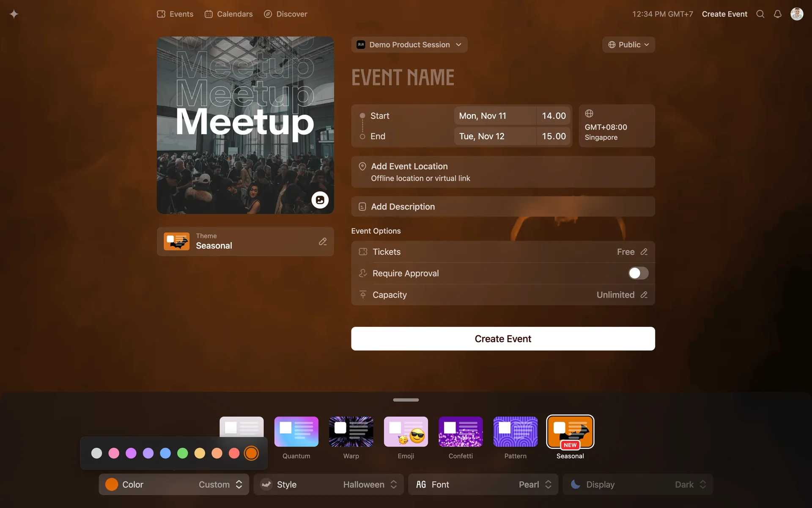This screenshot has width=812, height=508.
Task: Open the Font Pearl selector
Action: [x=483, y=484]
